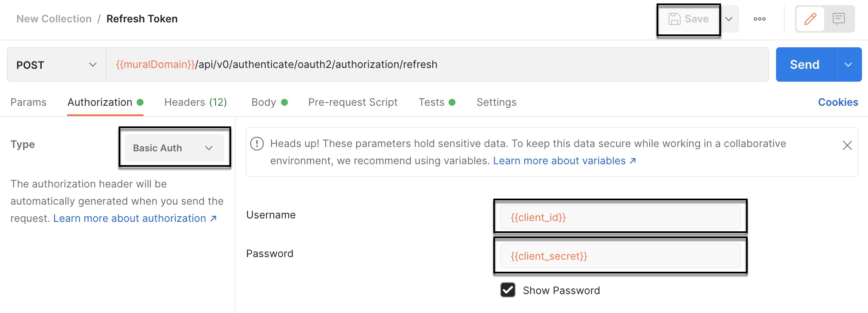Click the blue Send button
This screenshot has height=313, width=868.
point(804,64)
